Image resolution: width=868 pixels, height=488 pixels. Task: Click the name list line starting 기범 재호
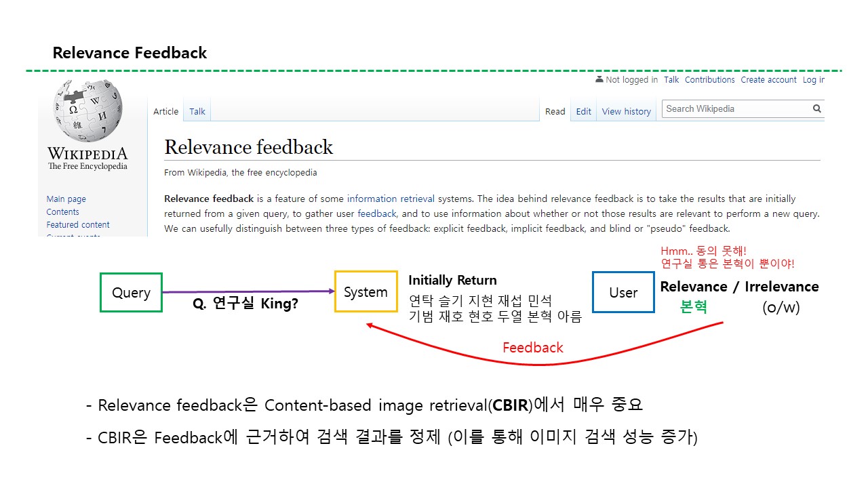[x=495, y=317]
